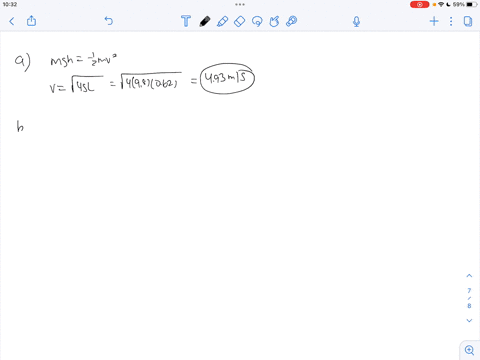Tap the screen recording indicator pill

419,4
